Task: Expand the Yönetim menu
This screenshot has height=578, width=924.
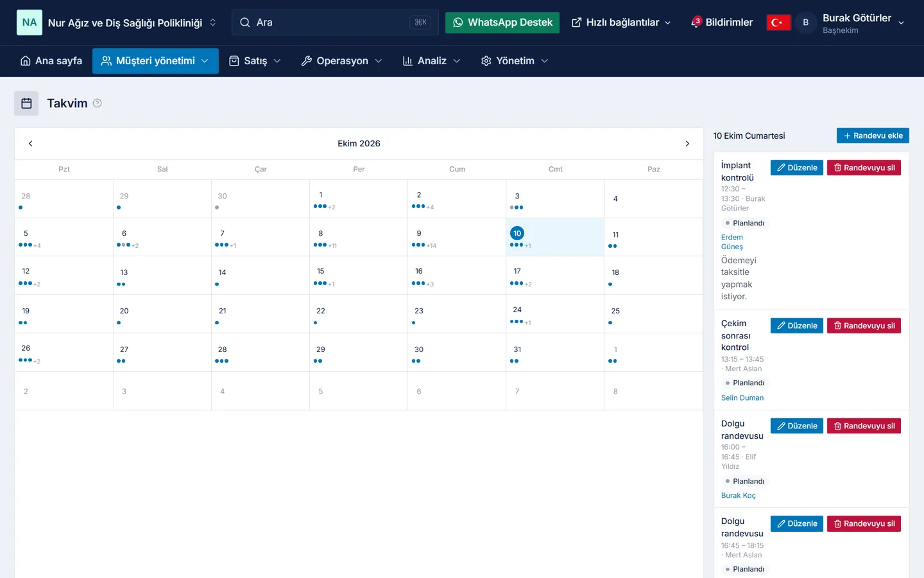Action: (x=515, y=61)
